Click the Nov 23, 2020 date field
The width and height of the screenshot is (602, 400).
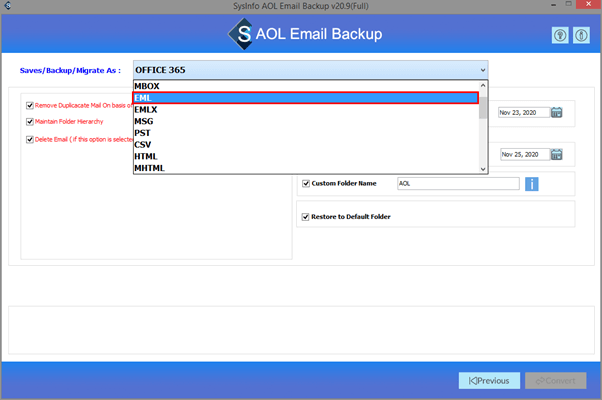coord(524,112)
